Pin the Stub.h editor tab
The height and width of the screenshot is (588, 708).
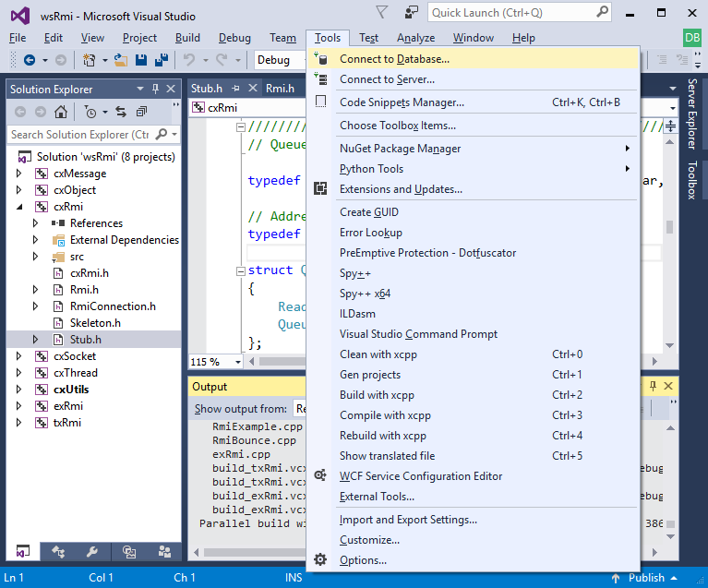(235, 88)
